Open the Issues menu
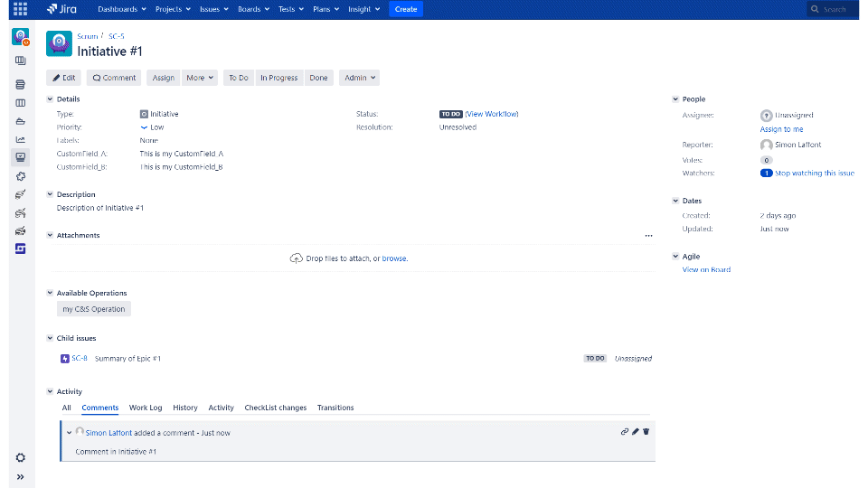 click(x=213, y=9)
